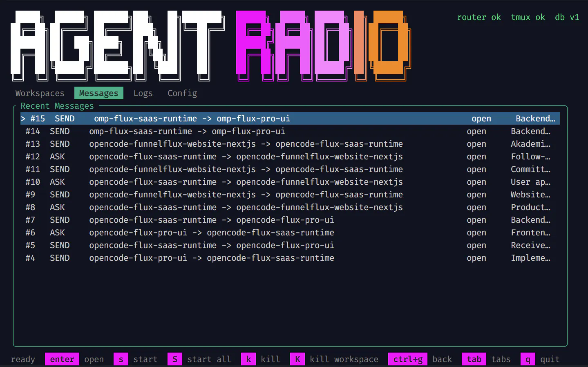
Task: Select message #11 SEND row
Action: (290, 169)
